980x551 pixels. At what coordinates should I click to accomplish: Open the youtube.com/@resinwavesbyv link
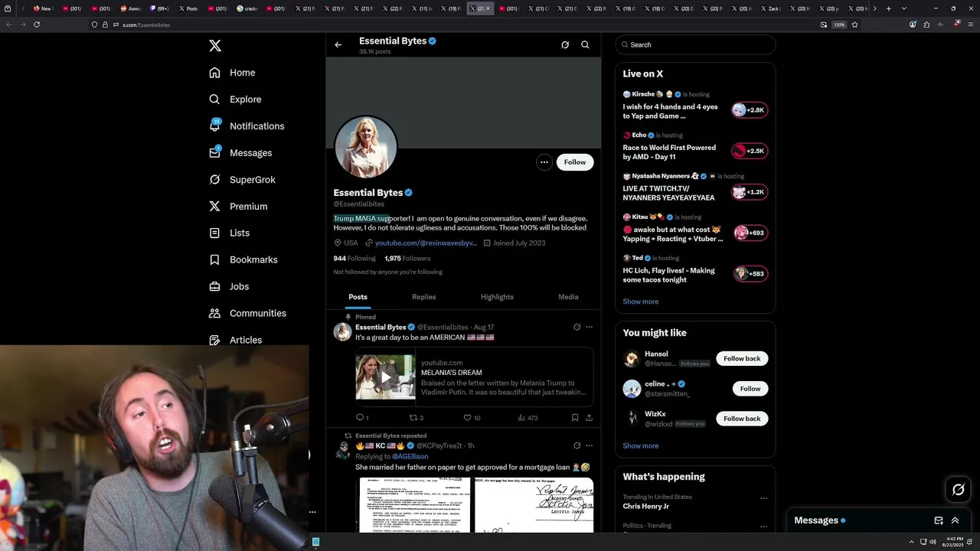(426, 243)
